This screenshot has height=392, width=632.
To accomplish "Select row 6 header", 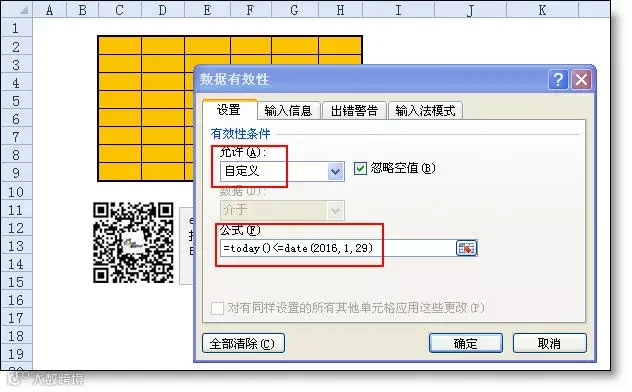I will [x=16, y=119].
